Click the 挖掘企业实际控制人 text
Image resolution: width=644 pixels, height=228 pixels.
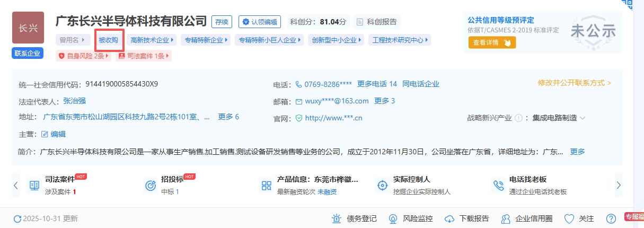422,191
